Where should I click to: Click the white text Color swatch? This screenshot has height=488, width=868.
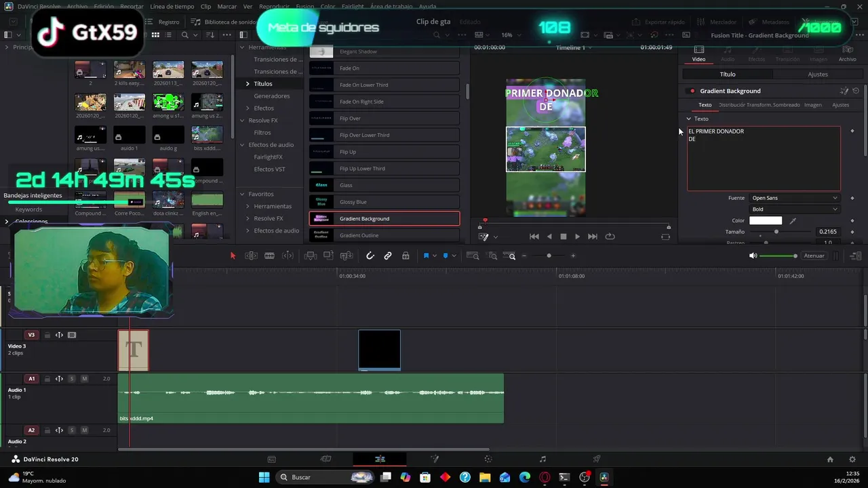click(766, 220)
